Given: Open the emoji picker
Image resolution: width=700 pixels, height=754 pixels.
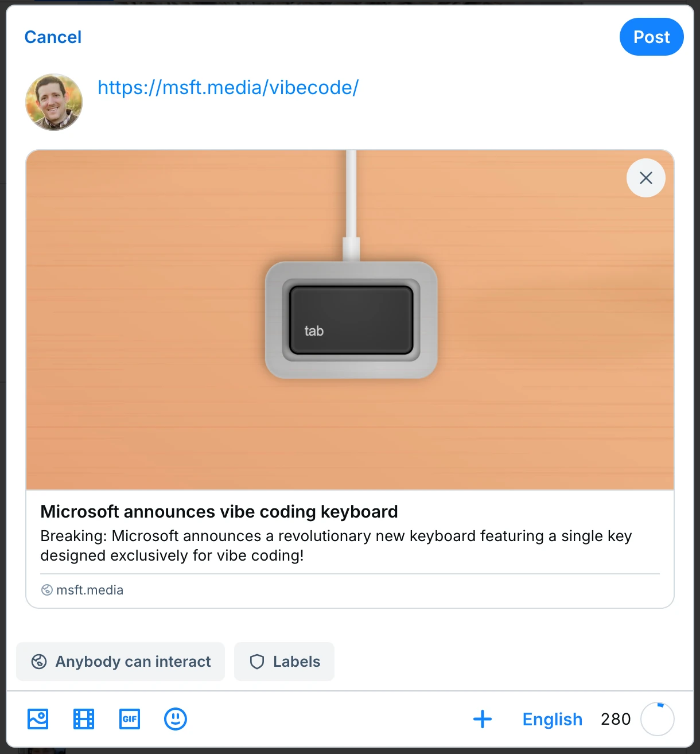Looking at the screenshot, I should pos(176,719).
